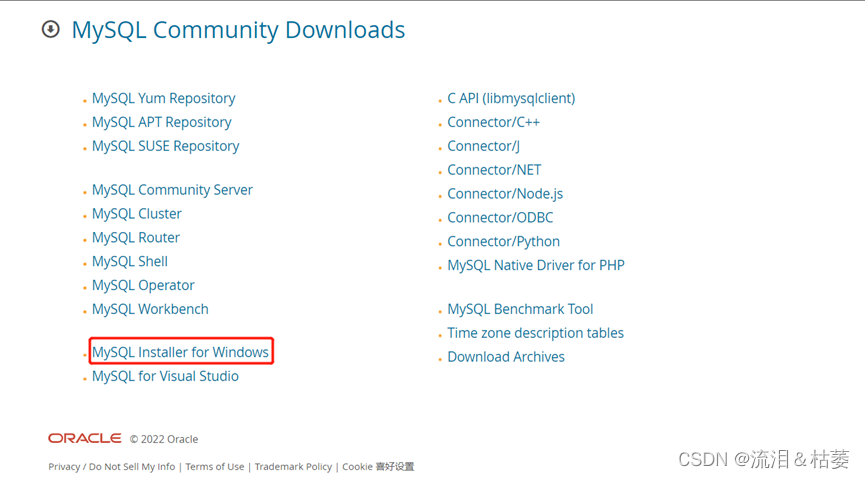This screenshot has width=865, height=479.
Task: Visit MySQL Operator page
Action: (143, 285)
